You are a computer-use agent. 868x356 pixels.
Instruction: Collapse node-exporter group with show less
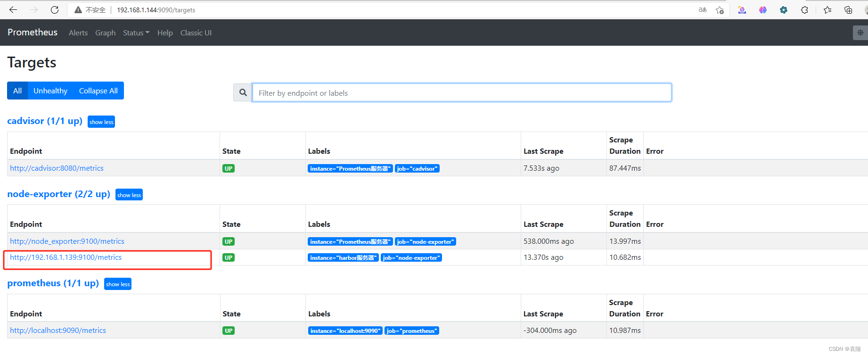129,195
